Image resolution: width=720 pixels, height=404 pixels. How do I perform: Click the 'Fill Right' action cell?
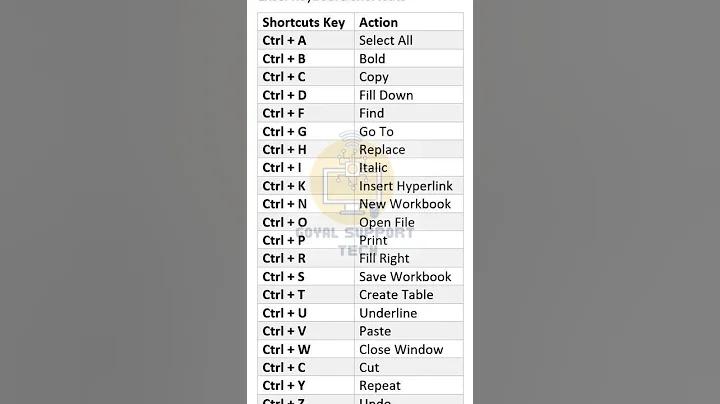[x=409, y=258]
